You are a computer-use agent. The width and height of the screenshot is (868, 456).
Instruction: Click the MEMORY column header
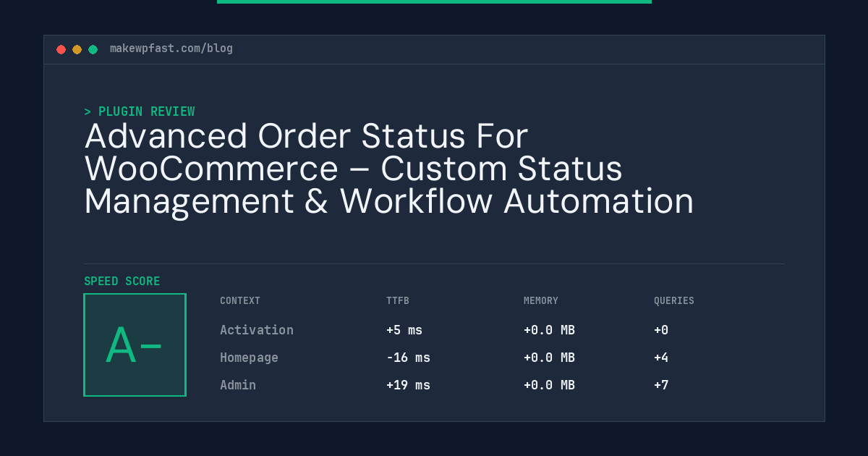(x=541, y=300)
